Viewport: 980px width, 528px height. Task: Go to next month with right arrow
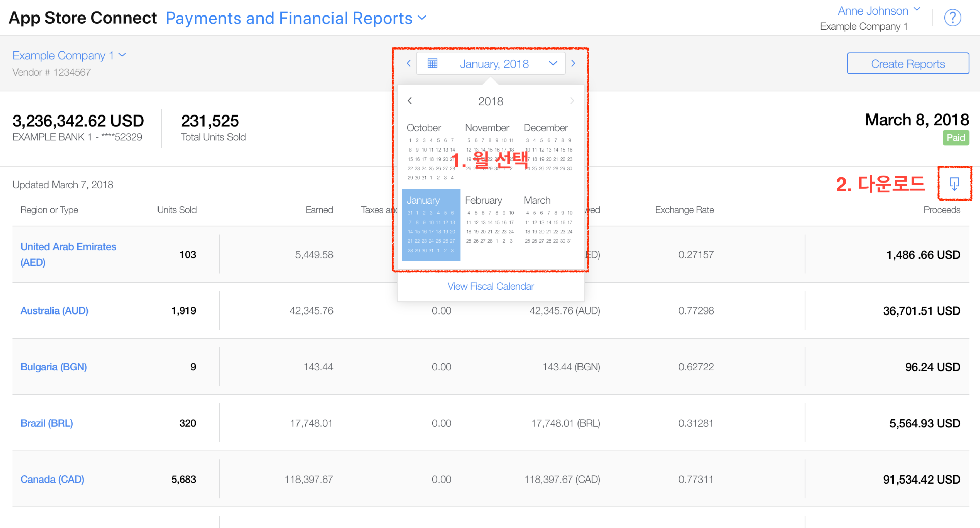[573, 63]
